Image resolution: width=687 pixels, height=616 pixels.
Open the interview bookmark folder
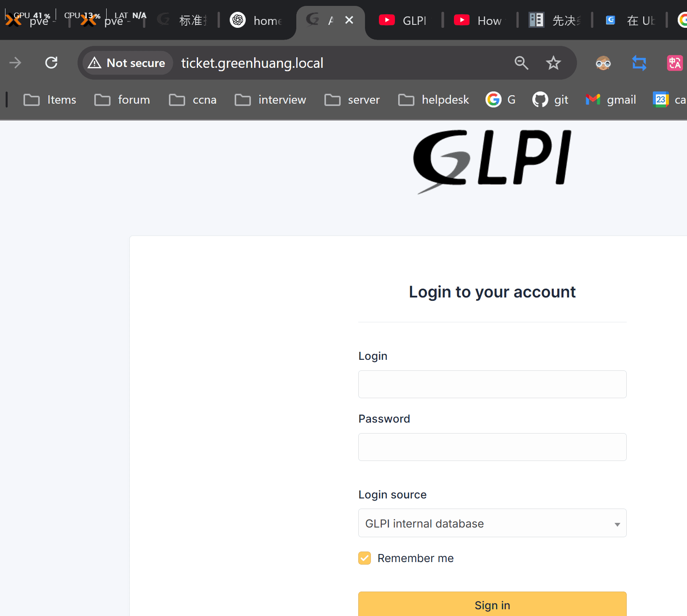pos(270,100)
